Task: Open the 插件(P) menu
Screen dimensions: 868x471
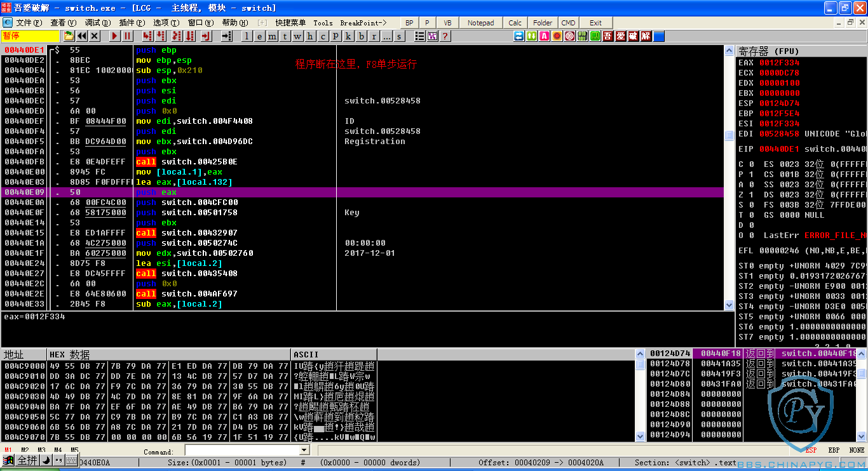Action: (132, 23)
